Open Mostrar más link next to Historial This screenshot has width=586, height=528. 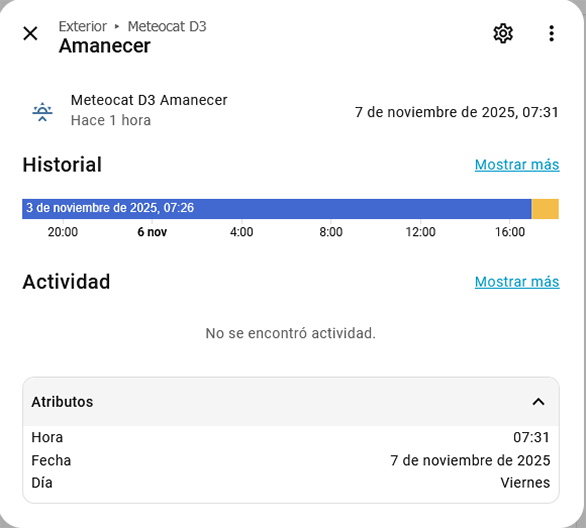[517, 164]
